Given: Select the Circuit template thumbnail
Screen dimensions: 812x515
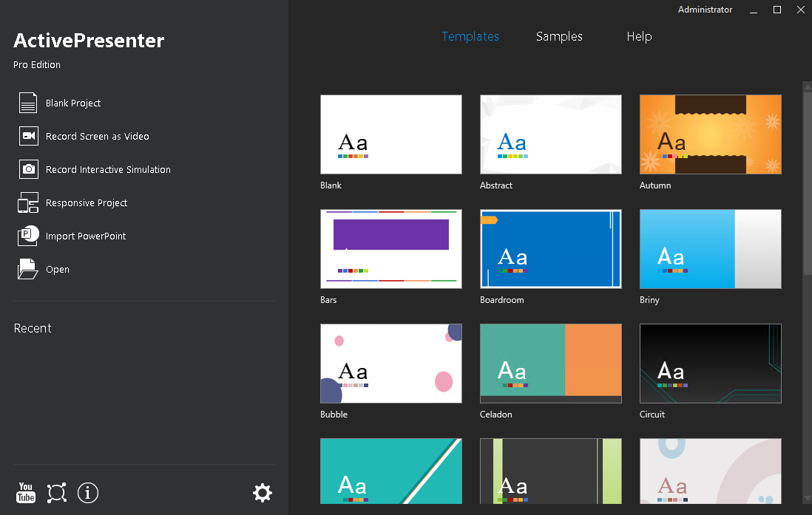Looking at the screenshot, I should [x=710, y=364].
